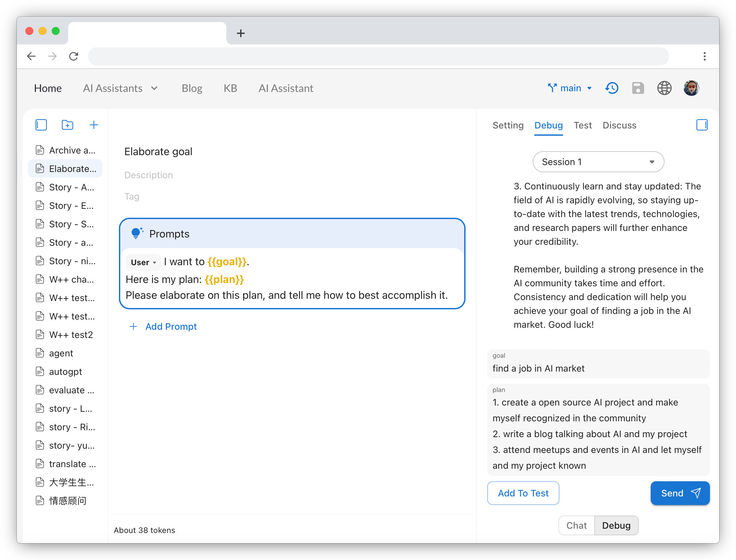Select the Debug mode toggle at bottom
736x560 pixels.
coord(616,525)
